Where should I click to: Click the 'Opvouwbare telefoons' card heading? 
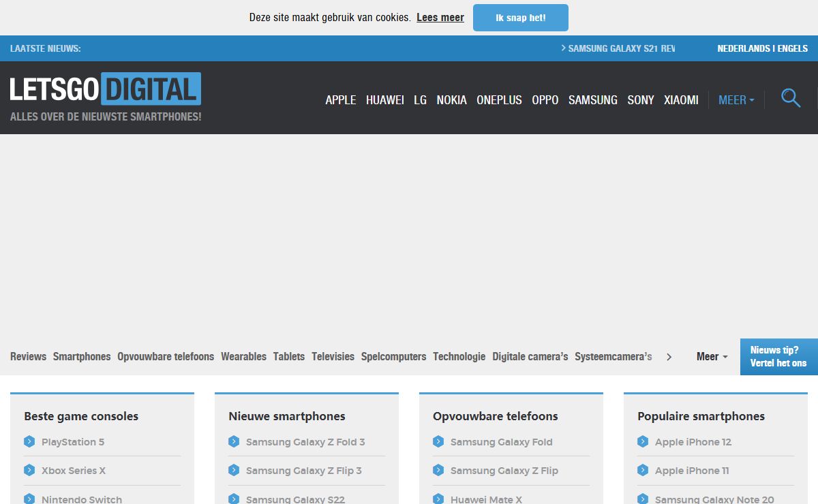pos(496,416)
